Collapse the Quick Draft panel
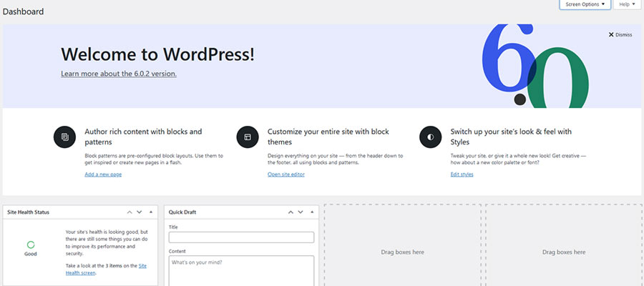Screen dimensions: 644x286 [x=311, y=212]
